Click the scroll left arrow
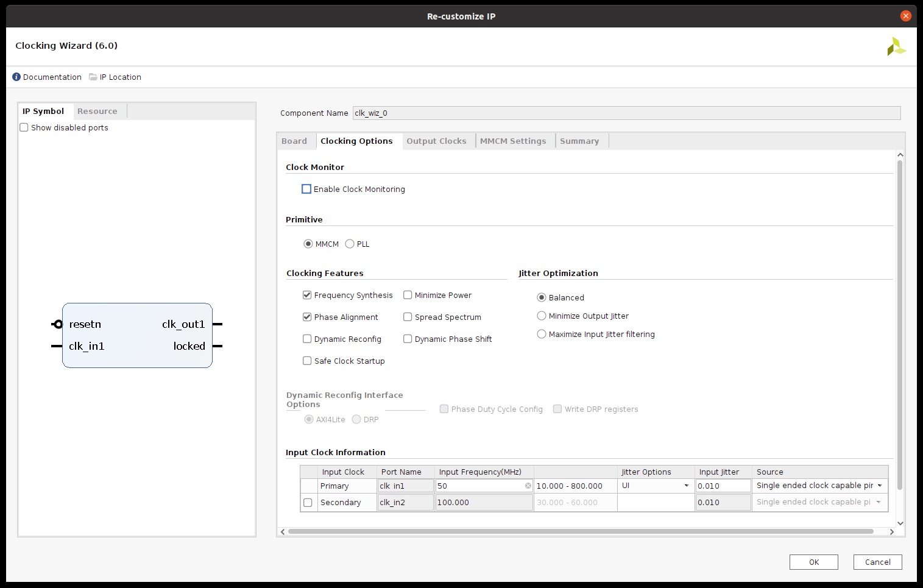The height and width of the screenshot is (588, 923). pyautogui.click(x=282, y=532)
